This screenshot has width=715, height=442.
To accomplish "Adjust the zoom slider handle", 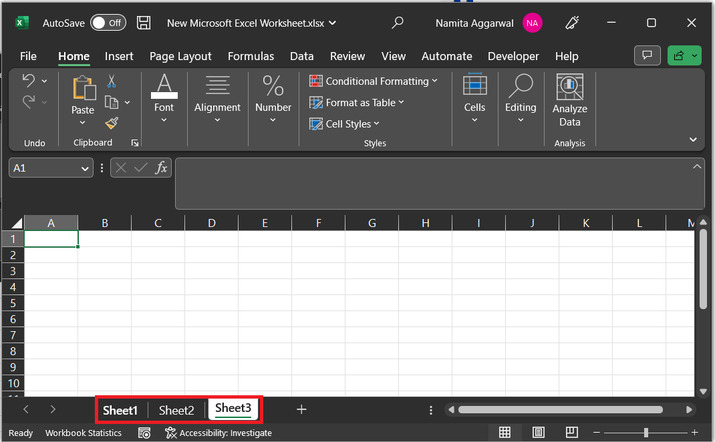I will pos(646,432).
